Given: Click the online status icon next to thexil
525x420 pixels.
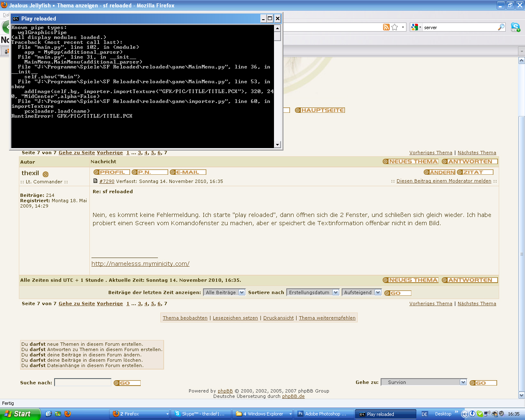Looking at the screenshot, I should 46,174.
